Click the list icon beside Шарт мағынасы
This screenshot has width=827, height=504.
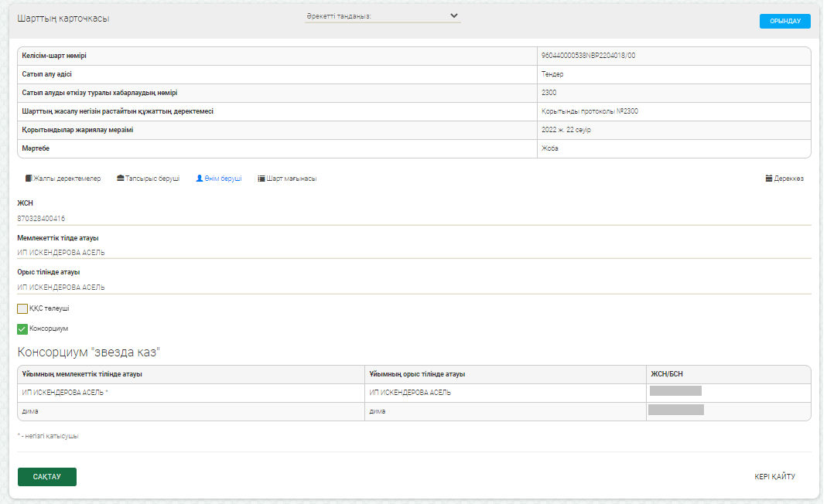point(261,179)
